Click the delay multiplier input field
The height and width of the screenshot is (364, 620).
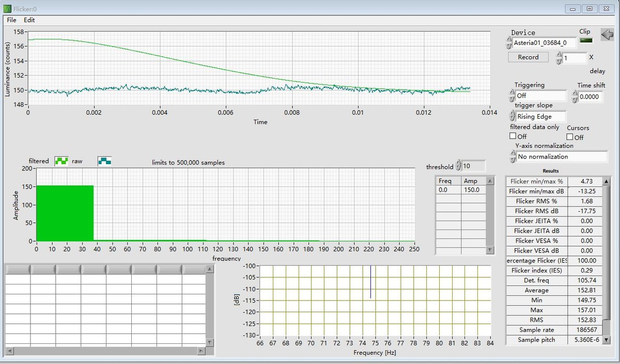pyautogui.click(x=574, y=58)
